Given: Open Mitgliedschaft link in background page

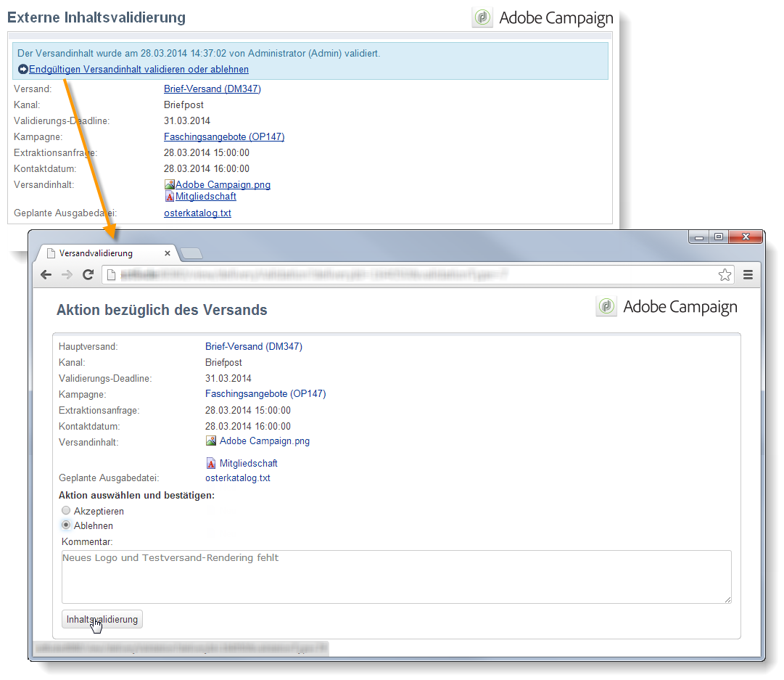Looking at the screenshot, I should (x=206, y=196).
